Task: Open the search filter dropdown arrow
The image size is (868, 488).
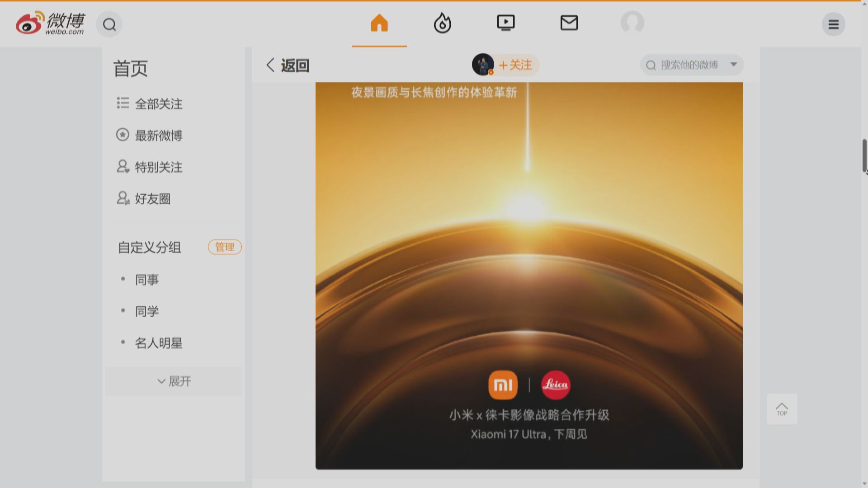Action: click(x=734, y=65)
